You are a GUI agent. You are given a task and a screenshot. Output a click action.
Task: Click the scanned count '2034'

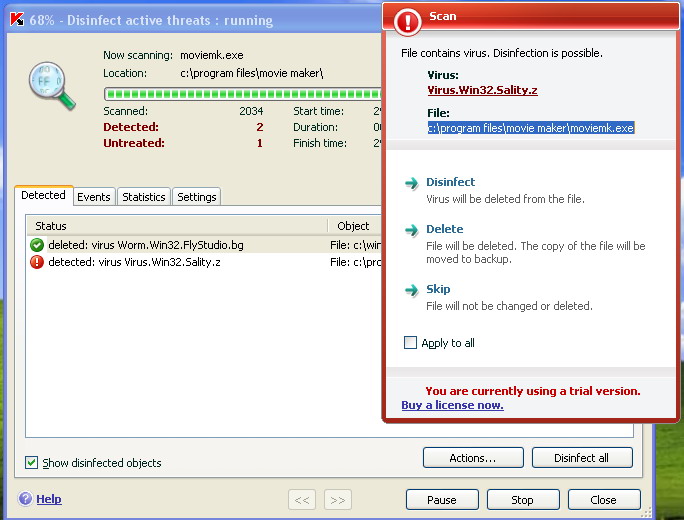click(251, 111)
